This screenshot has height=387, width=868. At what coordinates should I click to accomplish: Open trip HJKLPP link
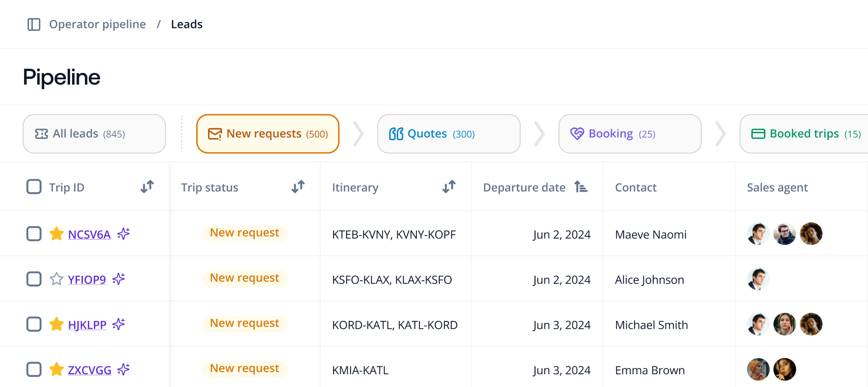[x=87, y=325]
